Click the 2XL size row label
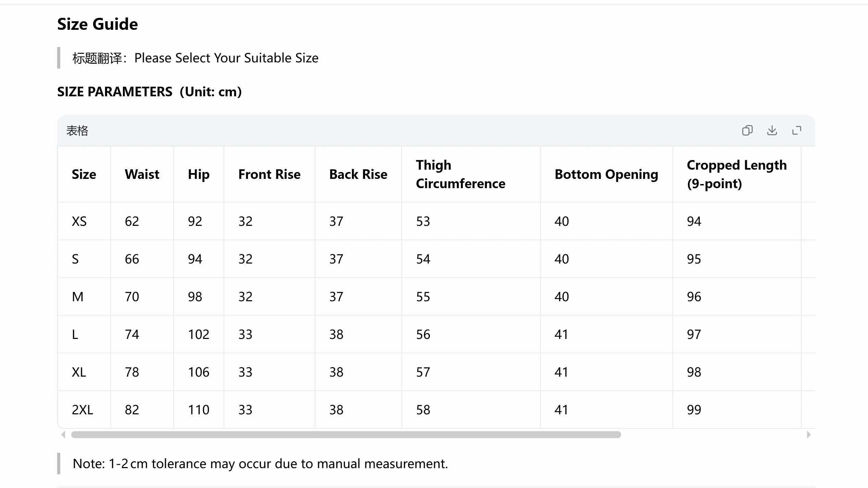Viewport: 868px width, 488px height. pyautogui.click(x=83, y=410)
